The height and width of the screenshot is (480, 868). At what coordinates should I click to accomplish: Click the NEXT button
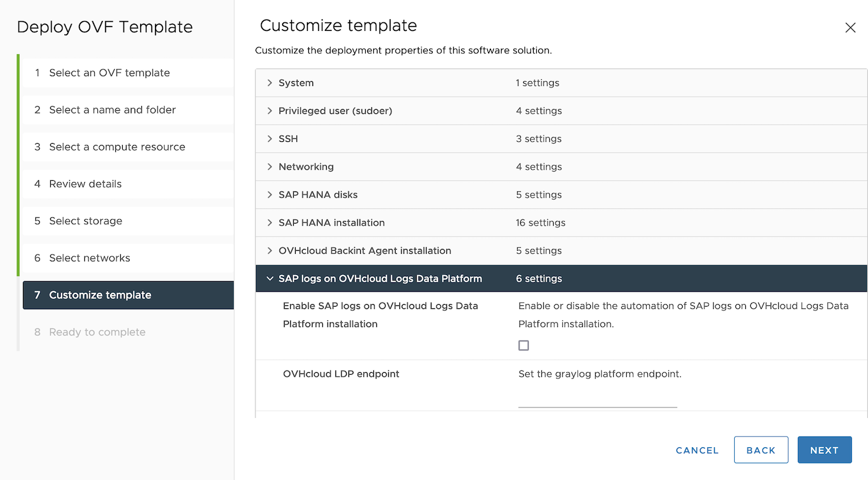click(825, 450)
